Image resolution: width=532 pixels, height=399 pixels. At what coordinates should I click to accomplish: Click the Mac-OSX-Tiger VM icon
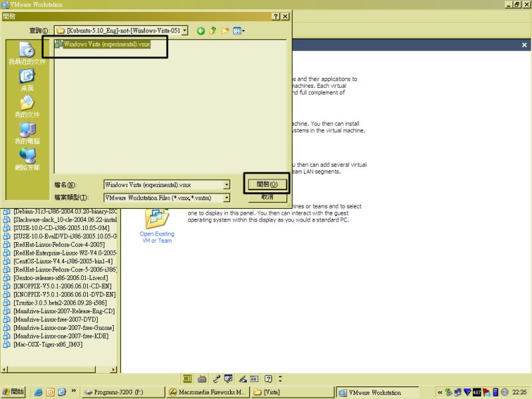click(x=7, y=344)
